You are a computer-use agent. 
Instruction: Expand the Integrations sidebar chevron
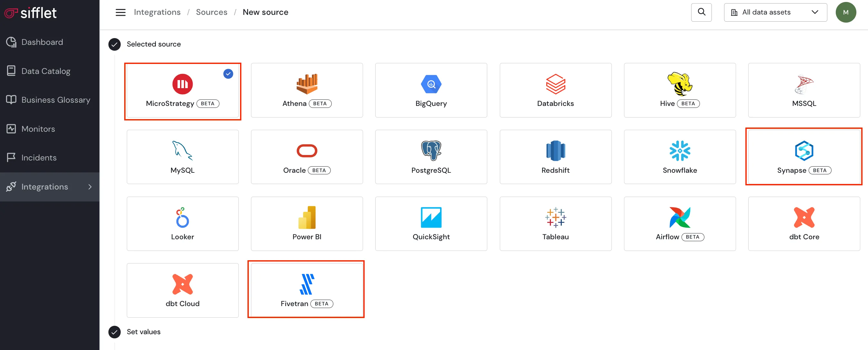pos(90,187)
